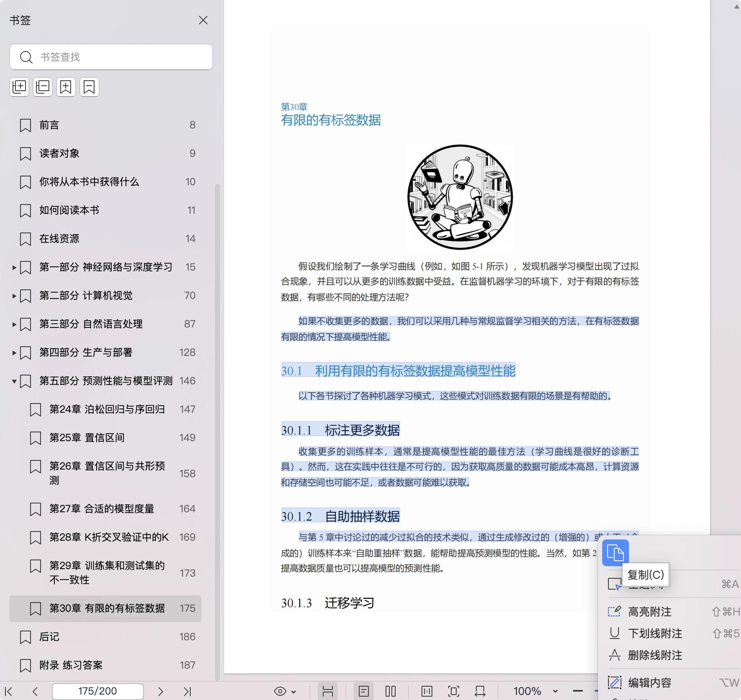The image size is (741, 700).
Task: Open bookmark 第27章 合适的模型度量
Action: tap(102, 509)
